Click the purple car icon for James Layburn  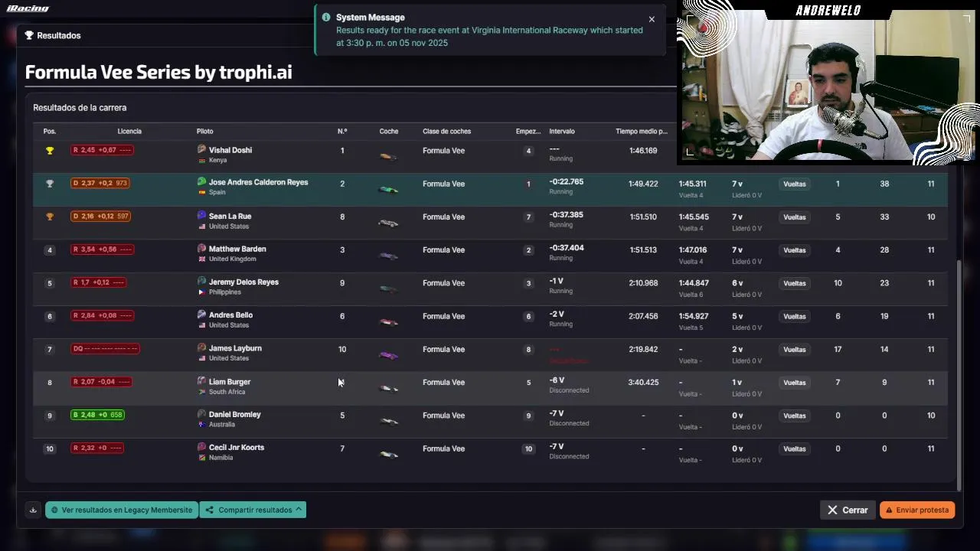click(388, 355)
